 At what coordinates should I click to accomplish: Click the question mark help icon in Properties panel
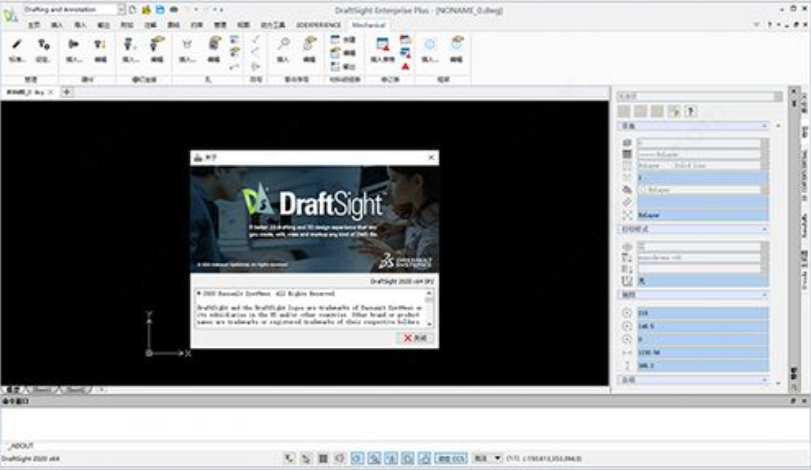(690, 111)
